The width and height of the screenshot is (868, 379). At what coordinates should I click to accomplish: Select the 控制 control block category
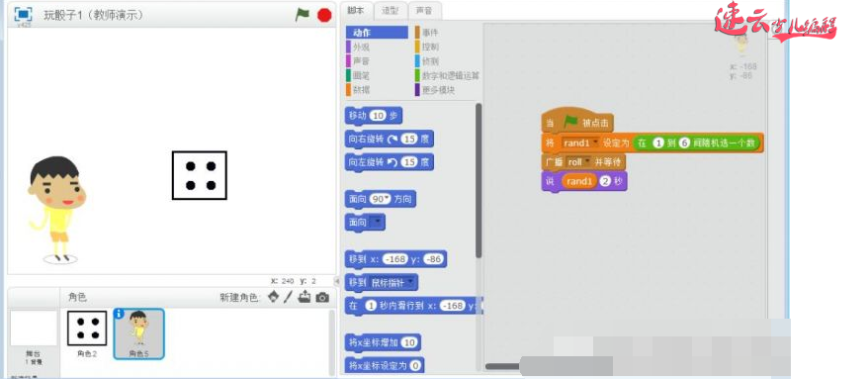[430, 47]
